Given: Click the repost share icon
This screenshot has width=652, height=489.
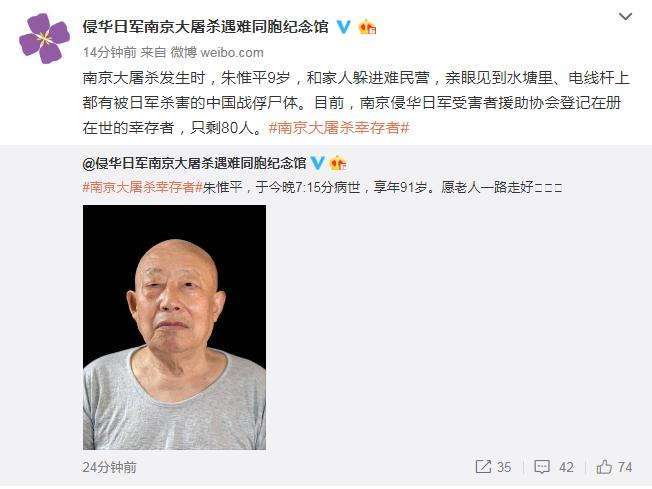Looking at the screenshot, I should coord(483,467).
